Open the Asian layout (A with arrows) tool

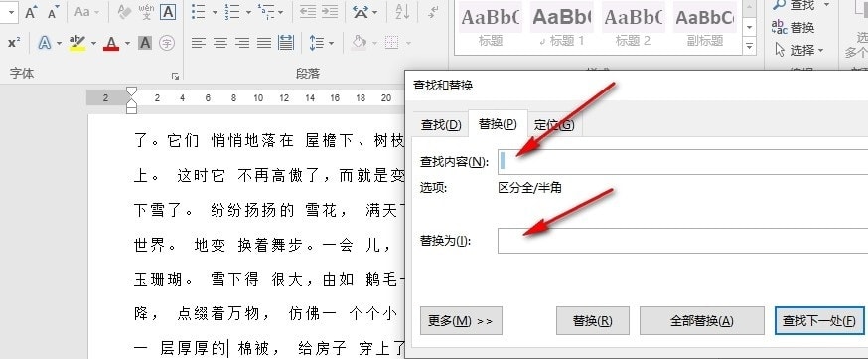pyautogui.click(x=361, y=12)
